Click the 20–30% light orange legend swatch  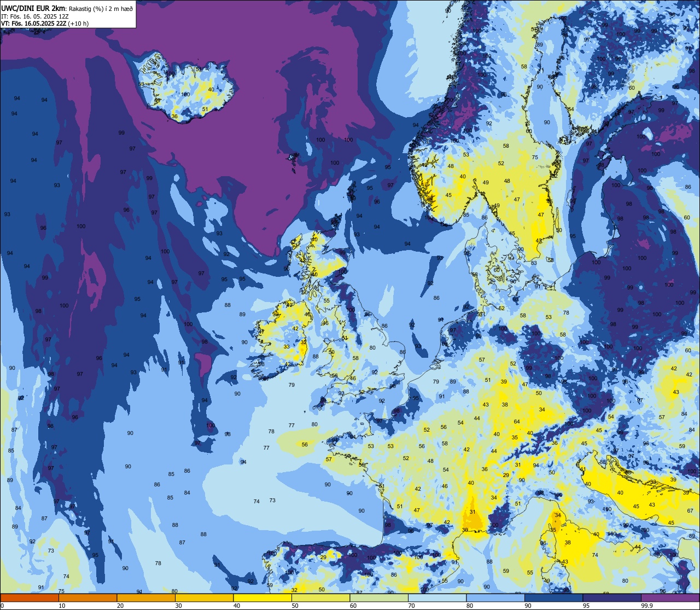tap(145, 598)
